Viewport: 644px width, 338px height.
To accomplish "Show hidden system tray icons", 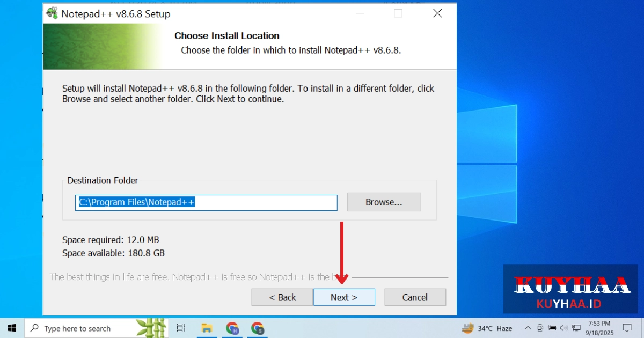I will click(528, 328).
